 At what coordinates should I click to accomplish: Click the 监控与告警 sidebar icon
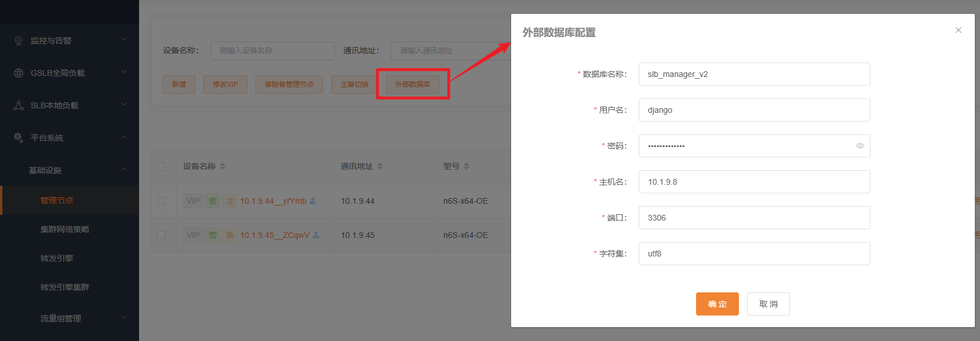(x=19, y=41)
